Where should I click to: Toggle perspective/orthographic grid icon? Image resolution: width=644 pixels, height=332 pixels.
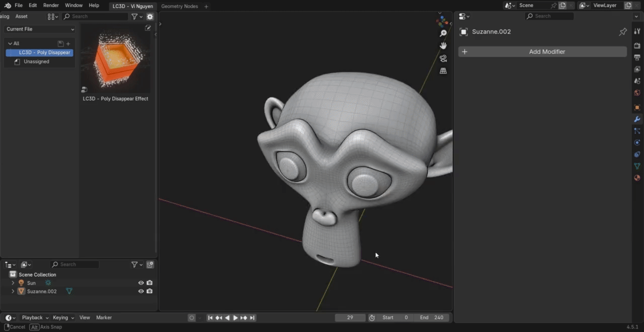pos(443,71)
